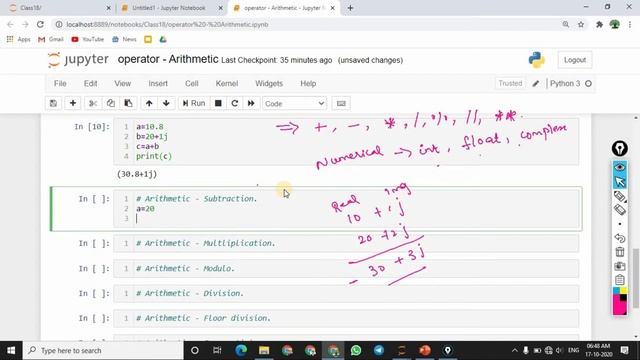This screenshot has height=360, width=640.
Task: Pick the cyan color swatch in annotation bar
Action: 616,291
